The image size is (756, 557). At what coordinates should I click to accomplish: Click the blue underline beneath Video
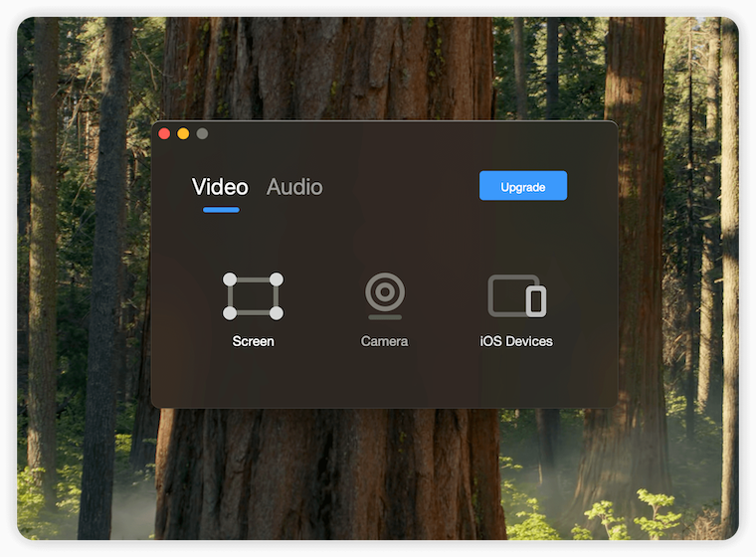(221, 210)
